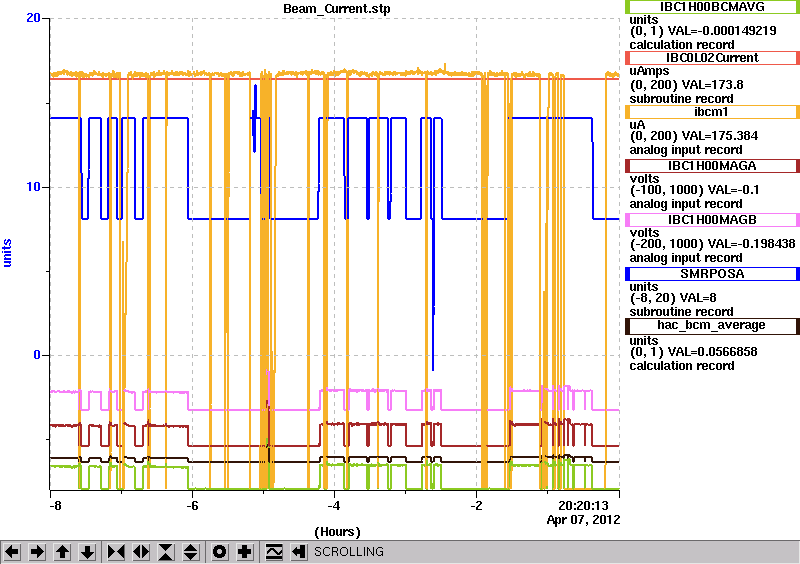Click the x-axis tick label '-8'
This screenshot has width=800, height=564.
[55, 506]
